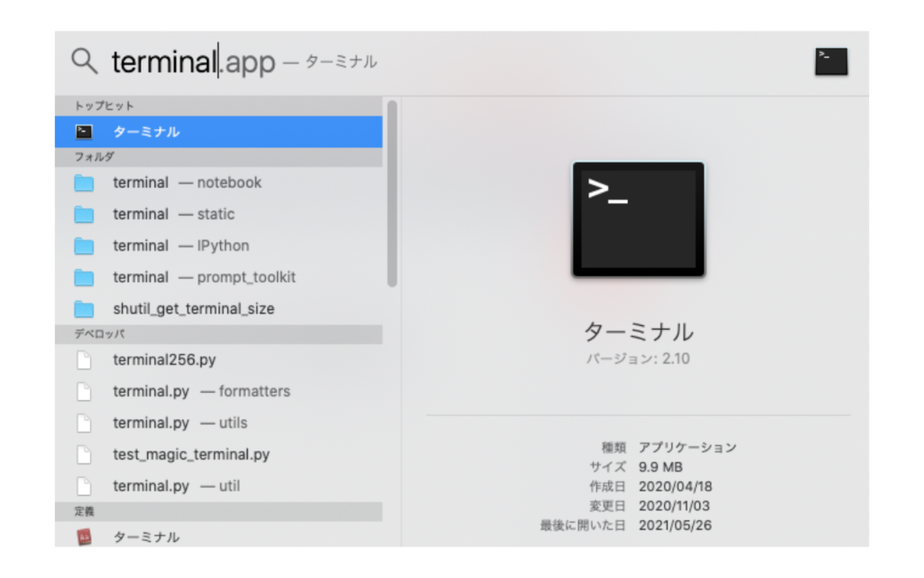Select terminal.py — utils result
The height and width of the screenshot is (578, 924).
tap(218, 423)
